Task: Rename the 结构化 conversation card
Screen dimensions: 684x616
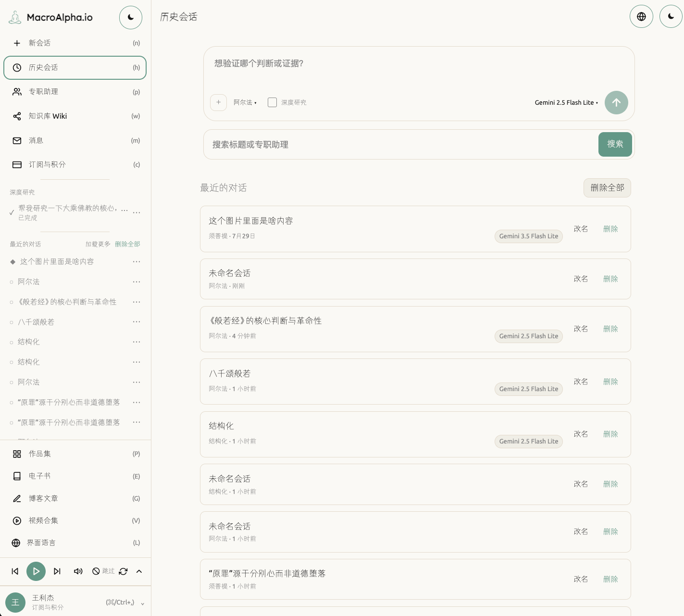Action: (x=581, y=434)
